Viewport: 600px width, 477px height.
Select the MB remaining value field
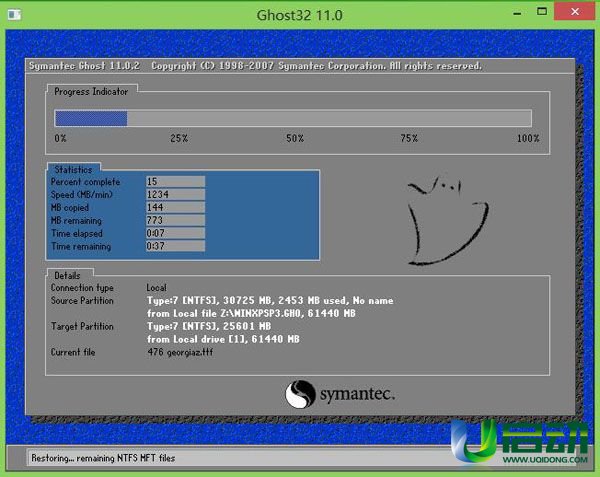point(175,220)
